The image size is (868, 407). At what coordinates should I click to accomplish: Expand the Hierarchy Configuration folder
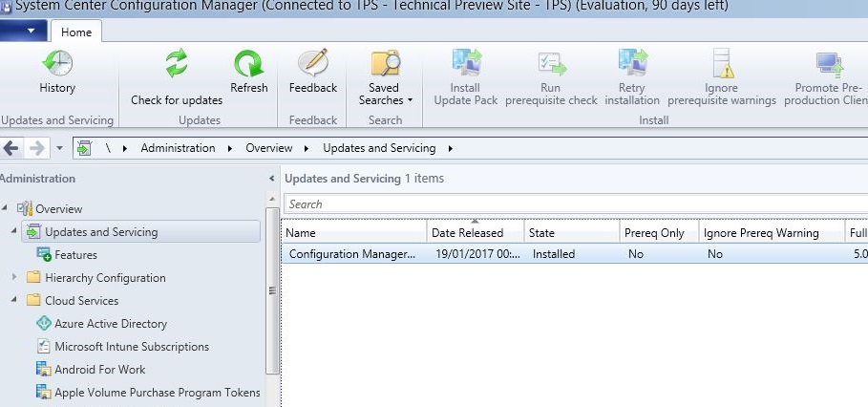(14, 278)
